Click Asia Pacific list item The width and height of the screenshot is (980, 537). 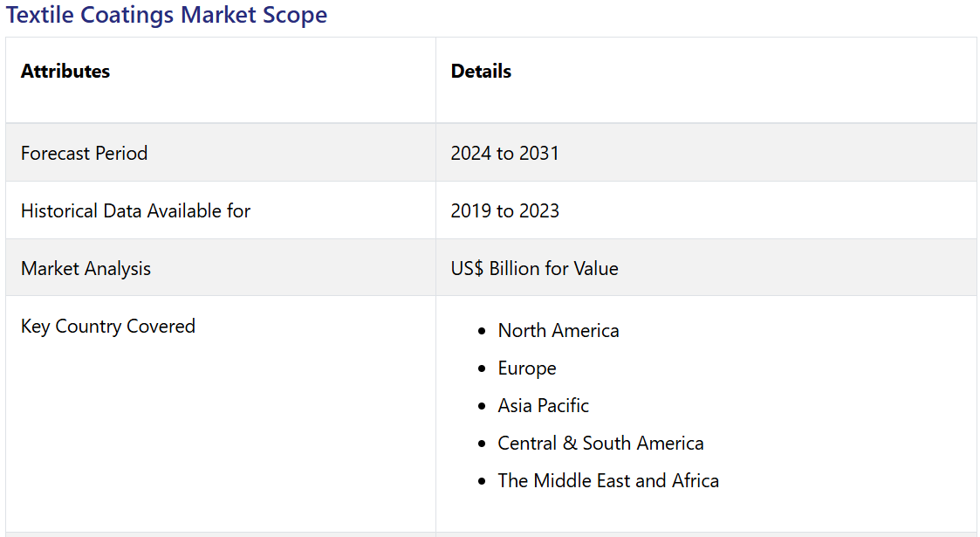pyautogui.click(x=543, y=406)
